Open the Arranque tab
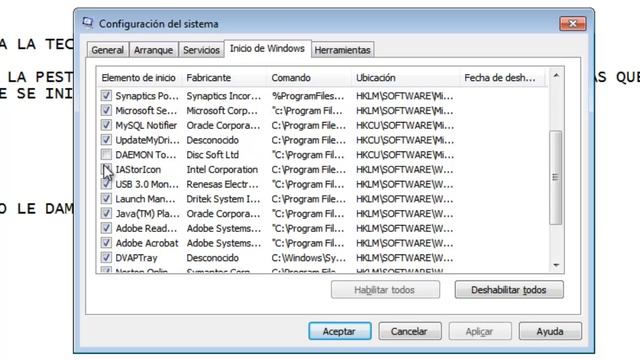The image size is (640, 360). 153,50
